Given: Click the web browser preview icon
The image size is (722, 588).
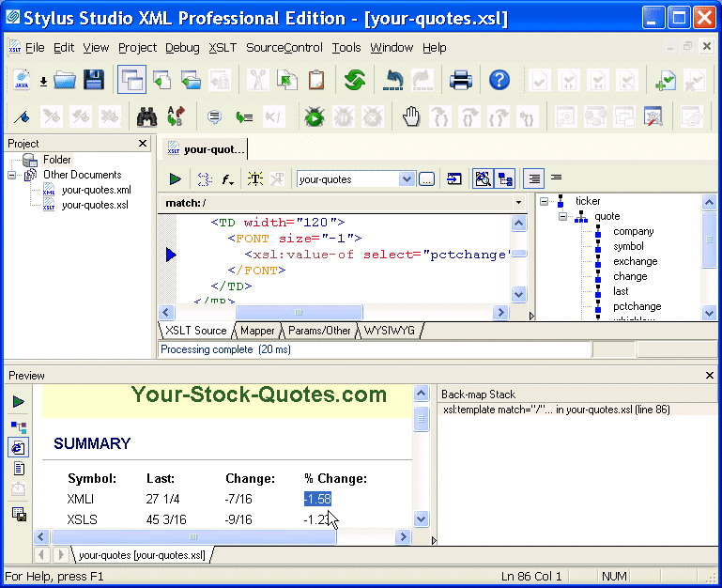Looking at the screenshot, I should pos(19,447).
